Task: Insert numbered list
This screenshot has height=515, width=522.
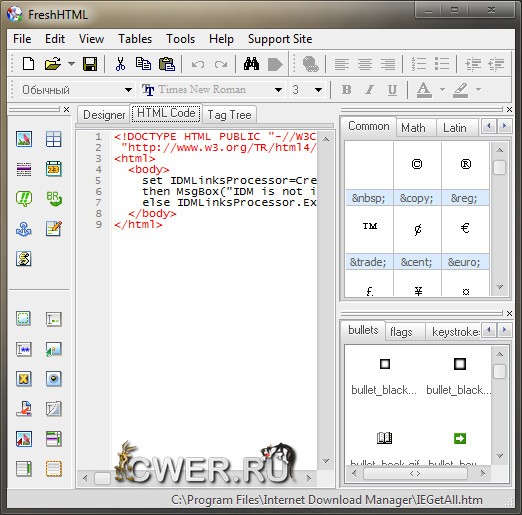Action: 419,64
